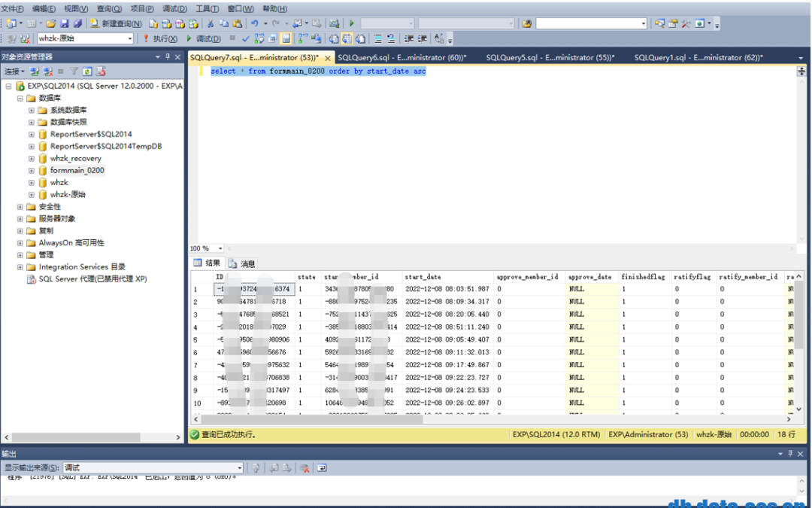
Task: Click the start_date column header
Action: (448, 277)
